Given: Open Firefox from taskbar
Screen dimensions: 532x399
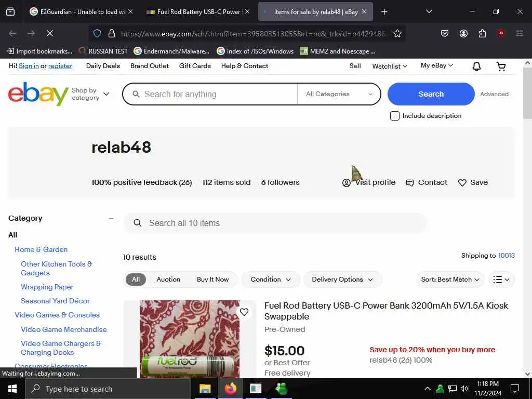Looking at the screenshot, I should click(x=230, y=389).
